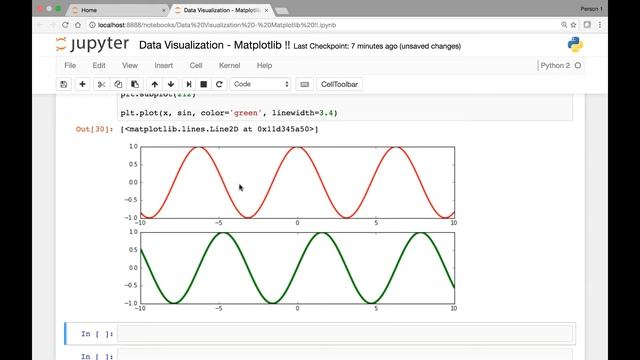Open Chrome's three-dot menu
The height and width of the screenshot is (360, 640).
pyautogui.click(x=600, y=25)
